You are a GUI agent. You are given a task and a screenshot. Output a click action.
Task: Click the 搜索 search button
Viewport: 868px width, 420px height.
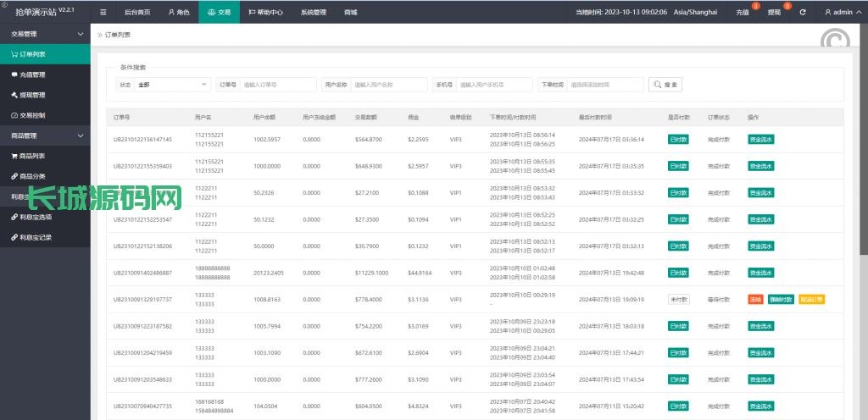pyautogui.click(x=665, y=85)
